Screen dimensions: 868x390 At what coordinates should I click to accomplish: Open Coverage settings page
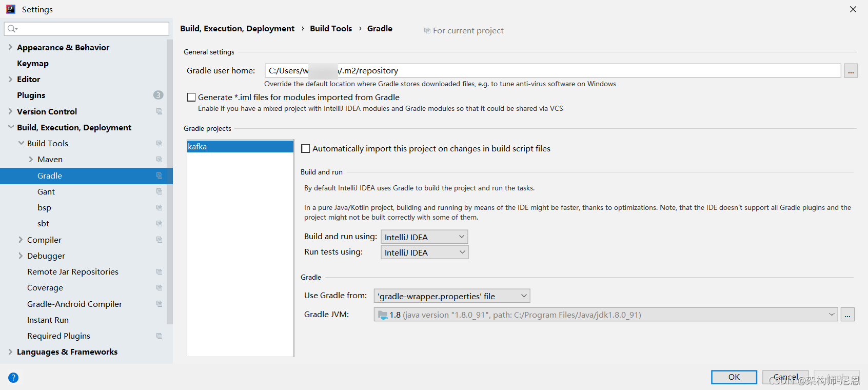pos(45,288)
